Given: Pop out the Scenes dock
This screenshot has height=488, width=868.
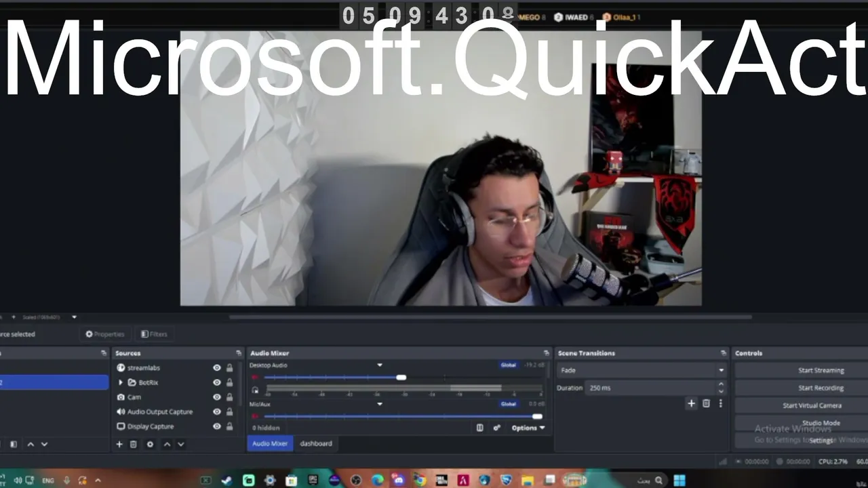Looking at the screenshot, I should [104, 353].
